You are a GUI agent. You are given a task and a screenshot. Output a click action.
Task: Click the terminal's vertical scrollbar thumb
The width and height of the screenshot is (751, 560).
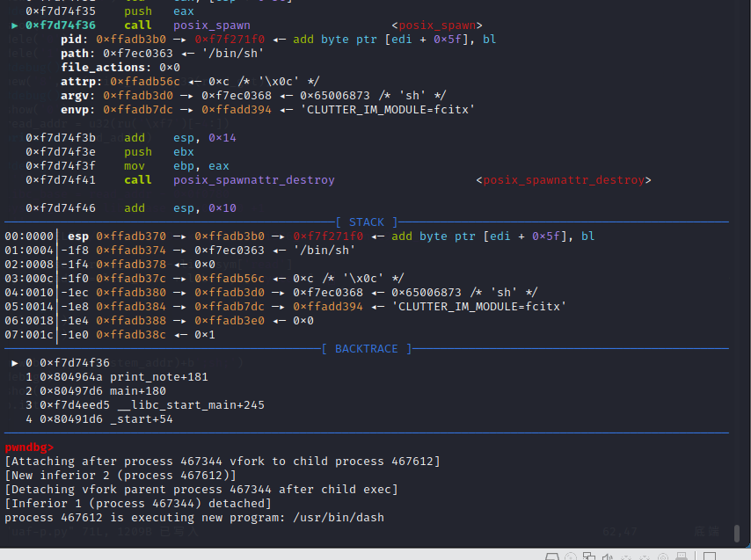tap(737, 533)
